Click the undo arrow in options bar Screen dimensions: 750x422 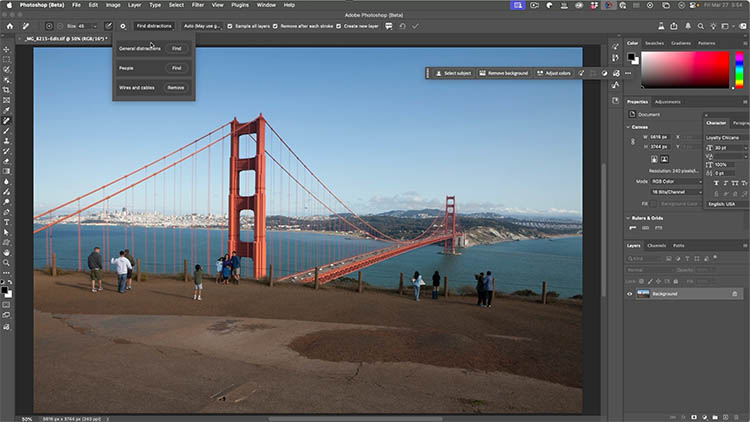click(x=402, y=26)
